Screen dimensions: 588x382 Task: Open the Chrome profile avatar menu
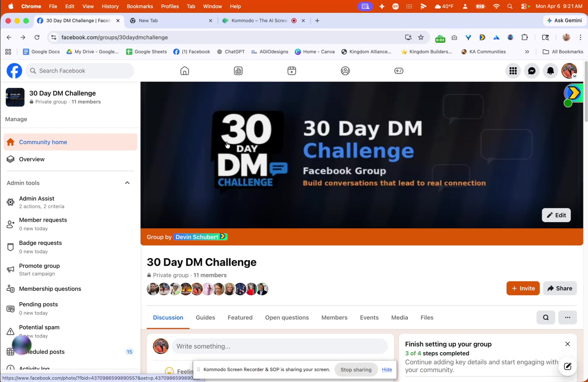[566, 37]
